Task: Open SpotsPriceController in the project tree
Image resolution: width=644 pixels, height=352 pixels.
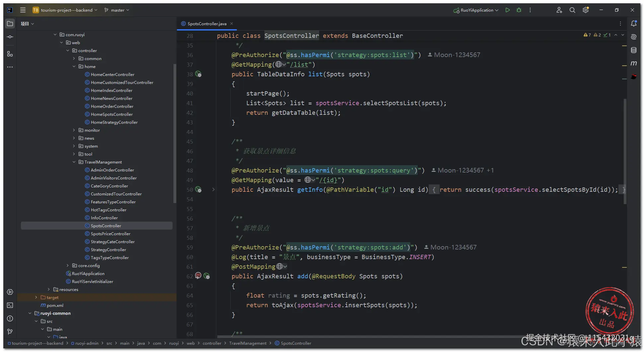Action: point(110,234)
